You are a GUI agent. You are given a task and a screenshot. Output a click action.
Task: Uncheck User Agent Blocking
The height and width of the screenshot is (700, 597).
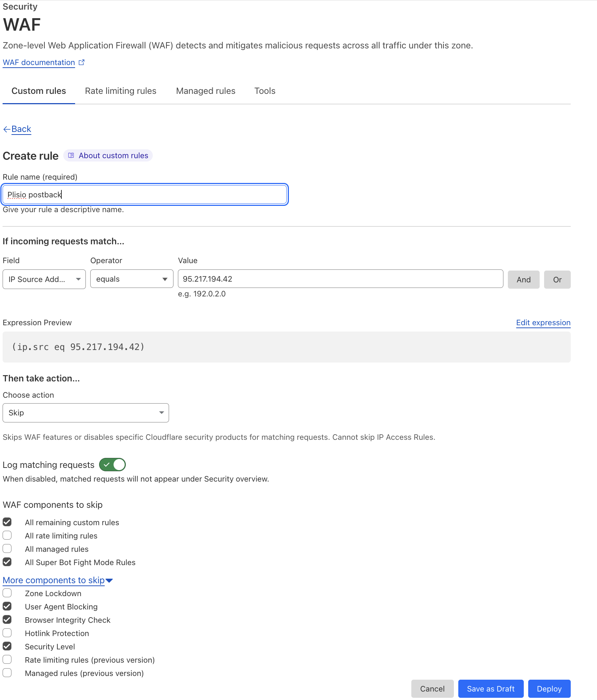tap(7, 606)
